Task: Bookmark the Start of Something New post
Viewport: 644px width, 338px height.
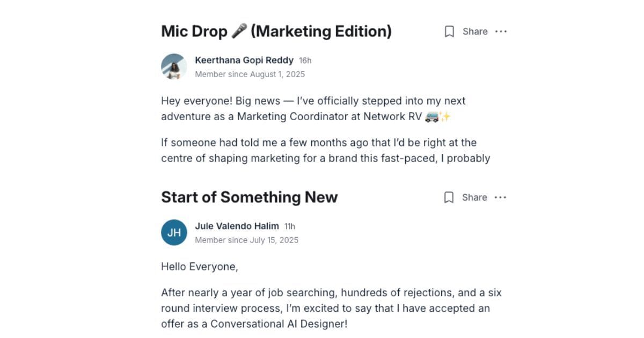Action: [x=449, y=197]
